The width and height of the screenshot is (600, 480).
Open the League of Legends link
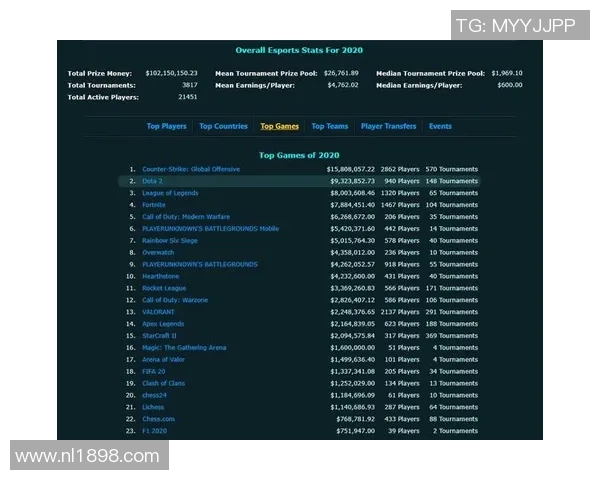click(x=170, y=193)
